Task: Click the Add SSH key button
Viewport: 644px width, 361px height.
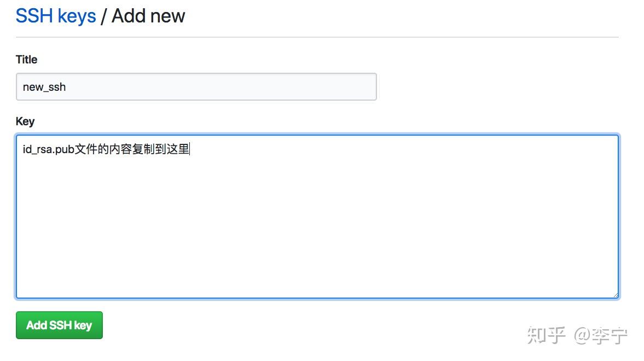Action: tap(59, 325)
